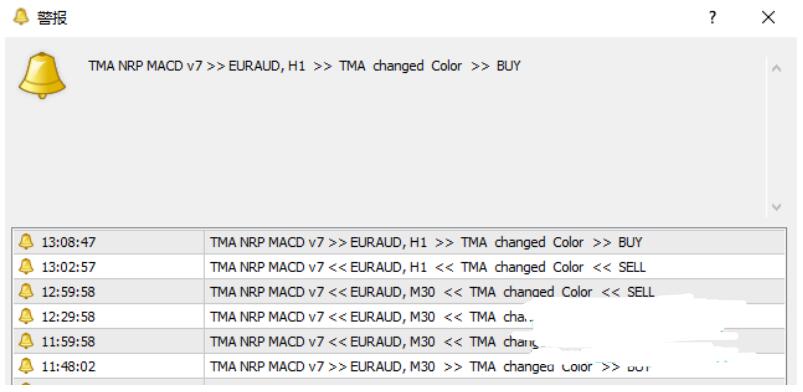The width and height of the screenshot is (803, 392).
Task: Select the 13:02:57 EURAUD H1 SELL alert
Action: [398, 266]
